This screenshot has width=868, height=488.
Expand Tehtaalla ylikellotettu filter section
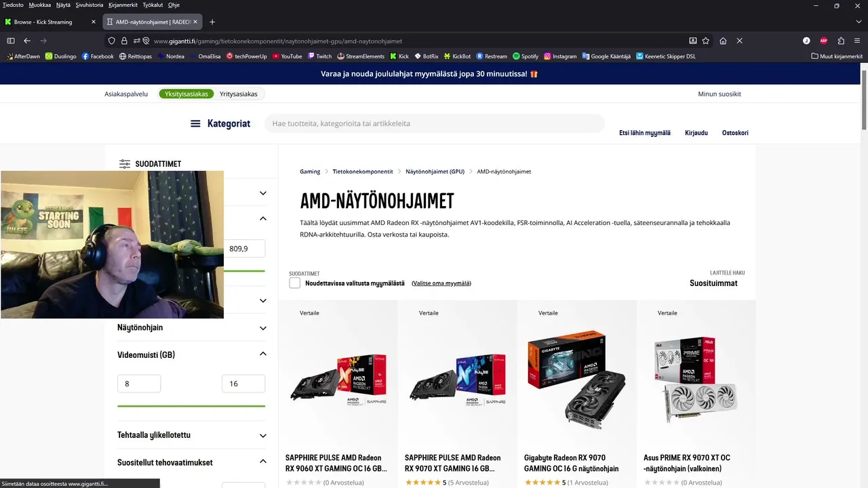coord(191,435)
